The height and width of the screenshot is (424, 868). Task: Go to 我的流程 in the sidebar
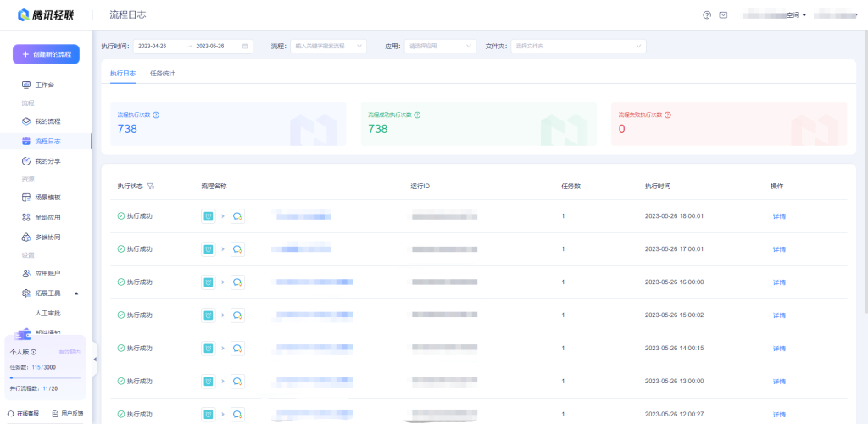point(47,121)
